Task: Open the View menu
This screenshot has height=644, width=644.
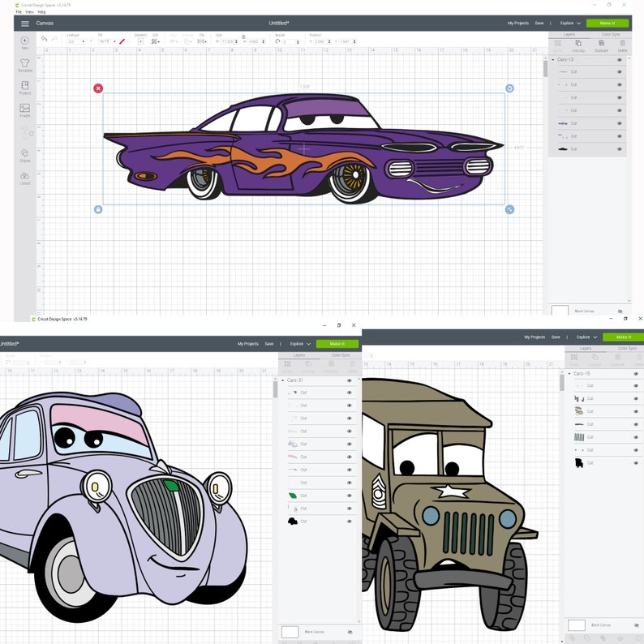Action: [x=29, y=12]
